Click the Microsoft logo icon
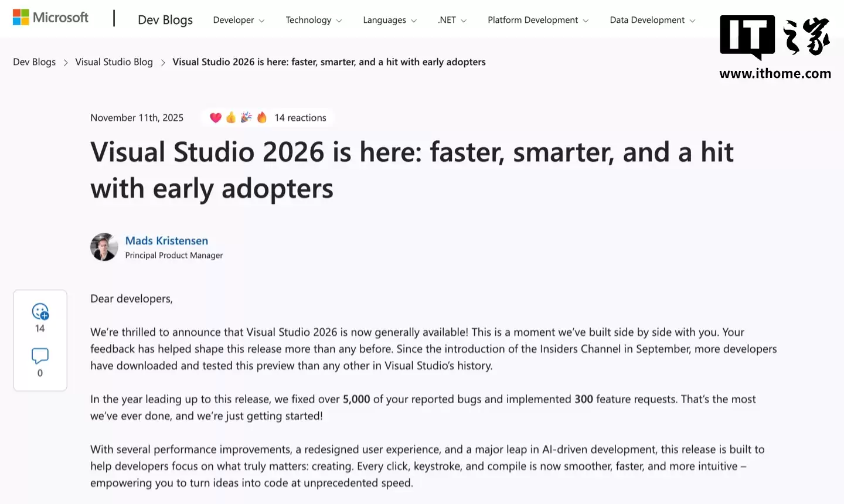This screenshot has width=844, height=504. pyautogui.click(x=21, y=17)
